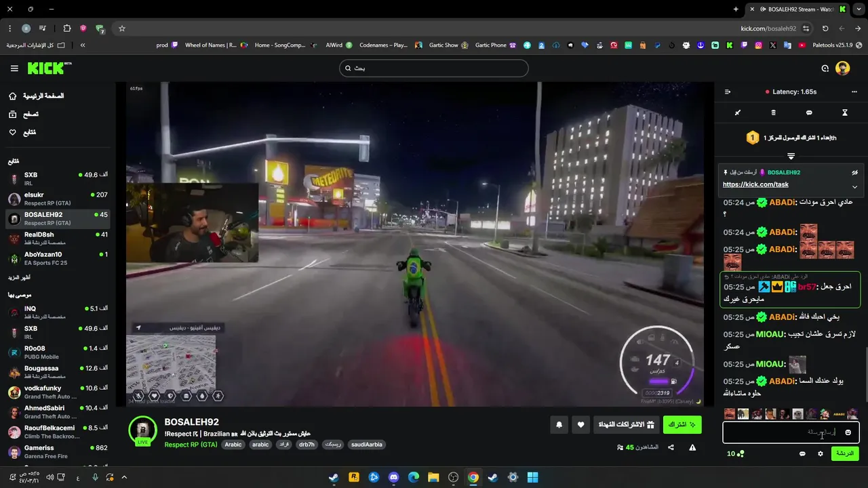The image size is (868, 488).
Task: Bookmark the page with the star icon
Action: [122, 28]
